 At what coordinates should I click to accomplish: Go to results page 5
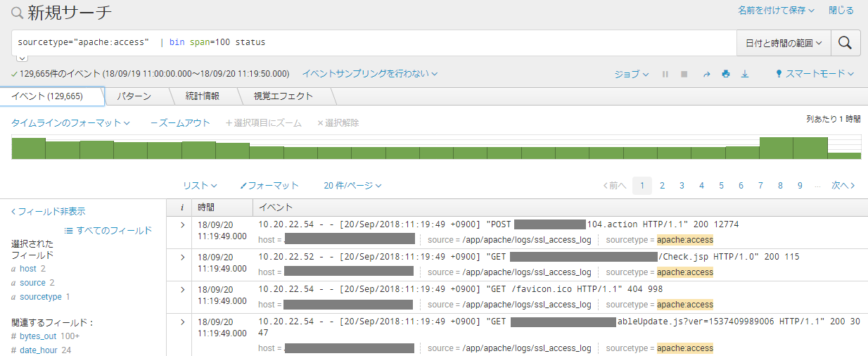[721, 185]
